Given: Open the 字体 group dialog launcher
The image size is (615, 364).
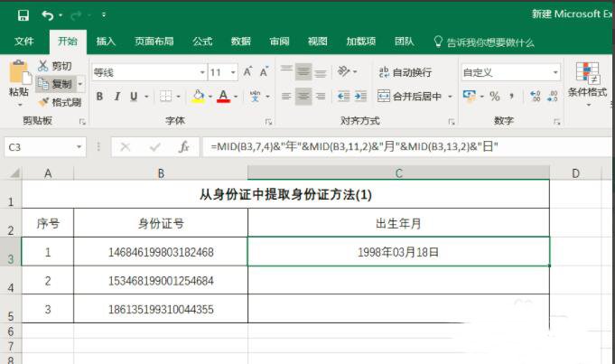Looking at the screenshot, I should pos(269,122).
